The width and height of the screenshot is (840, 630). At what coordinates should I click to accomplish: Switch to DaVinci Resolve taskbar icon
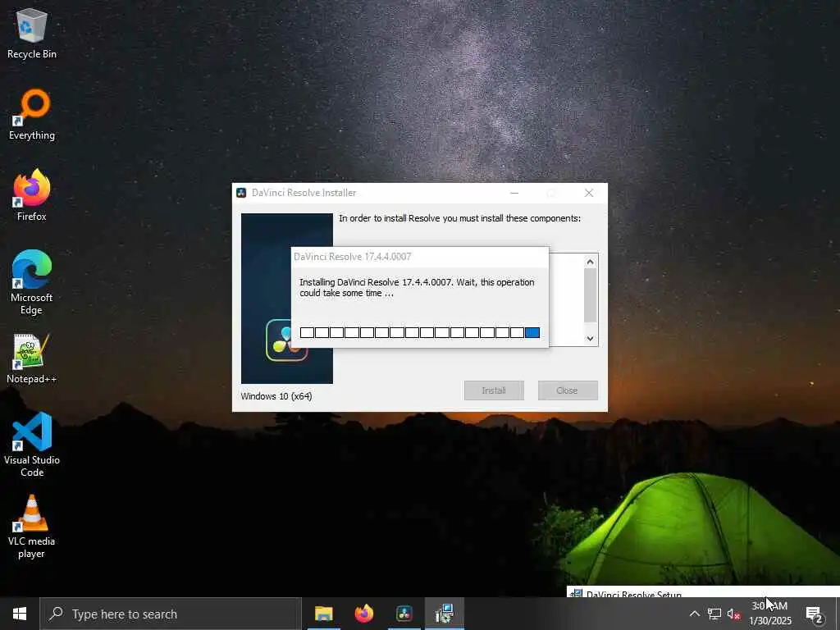[x=404, y=614]
